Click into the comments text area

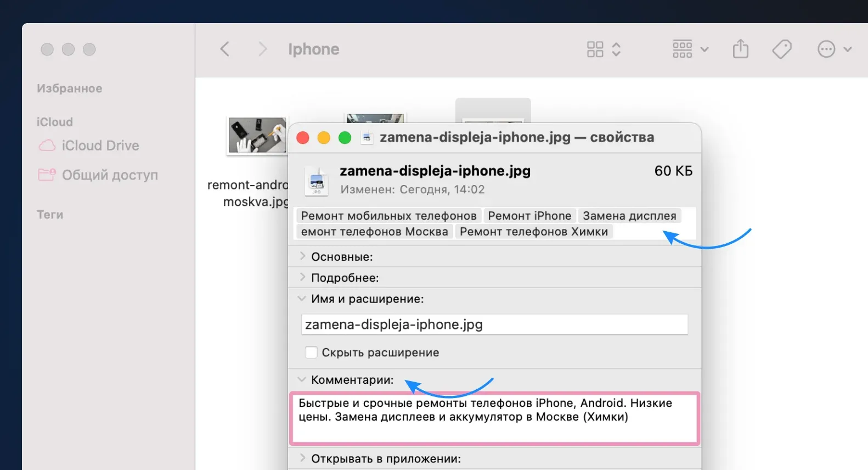[x=494, y=418]
